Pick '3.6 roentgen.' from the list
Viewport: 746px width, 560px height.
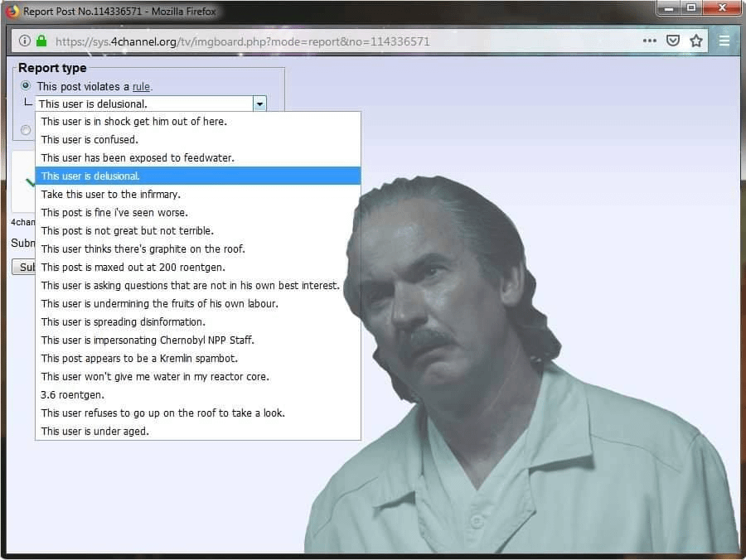point(198,395)
